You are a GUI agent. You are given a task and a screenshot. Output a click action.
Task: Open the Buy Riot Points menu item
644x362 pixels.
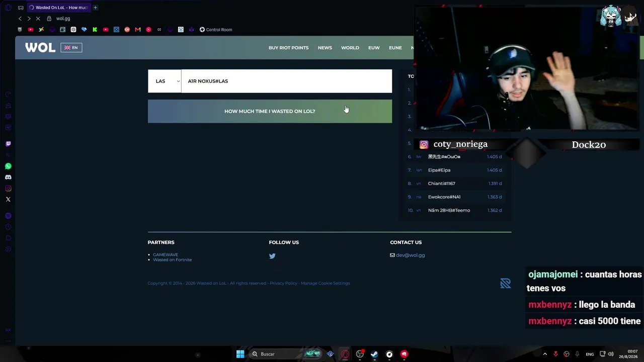(x=288, y=48)
